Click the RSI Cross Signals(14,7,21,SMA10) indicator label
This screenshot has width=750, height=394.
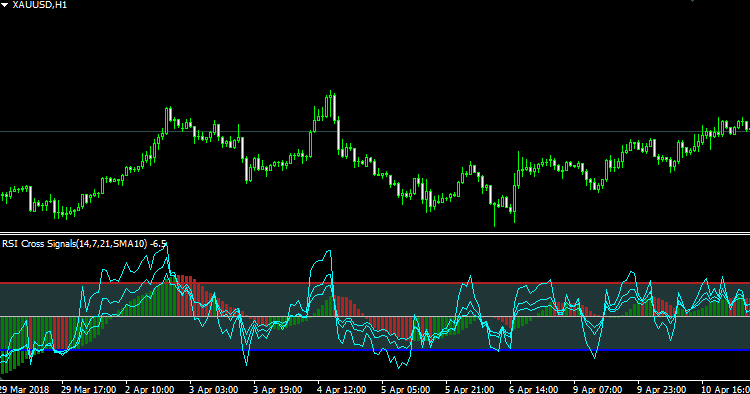(x=75, y=244)
